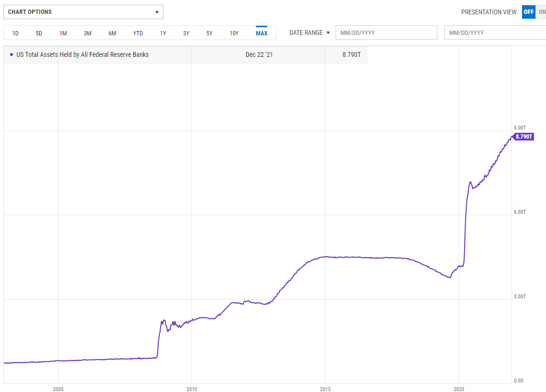Select the 1M time range tab

tap(63, 33)
